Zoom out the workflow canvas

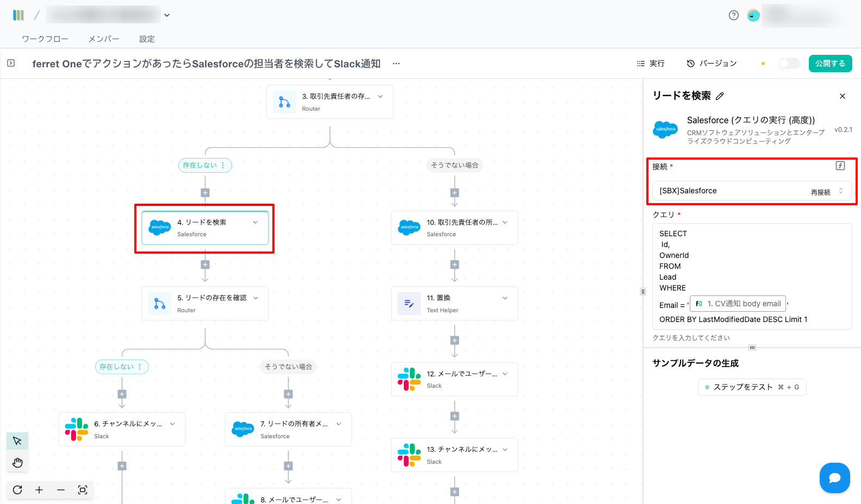tap(61, 490)
